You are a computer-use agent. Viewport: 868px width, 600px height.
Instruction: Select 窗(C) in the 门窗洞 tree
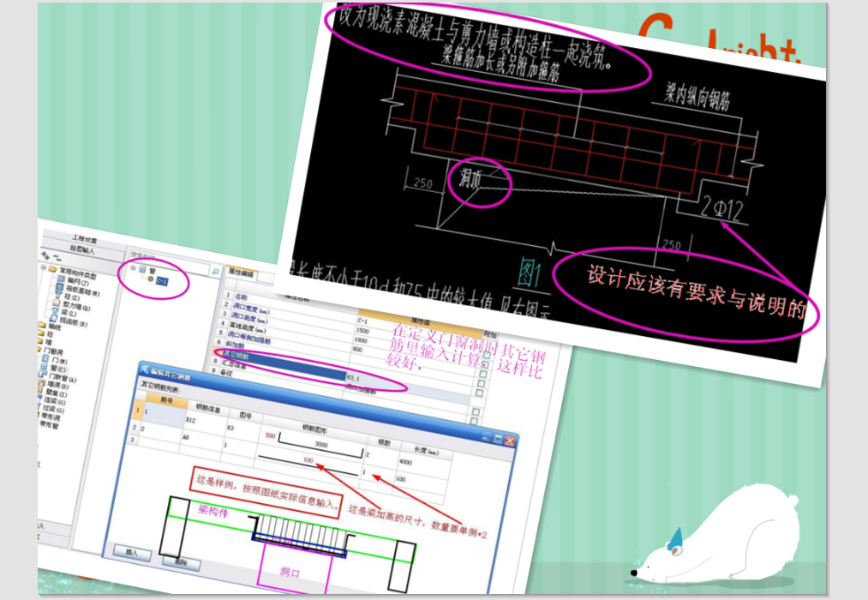pos(58,368)
